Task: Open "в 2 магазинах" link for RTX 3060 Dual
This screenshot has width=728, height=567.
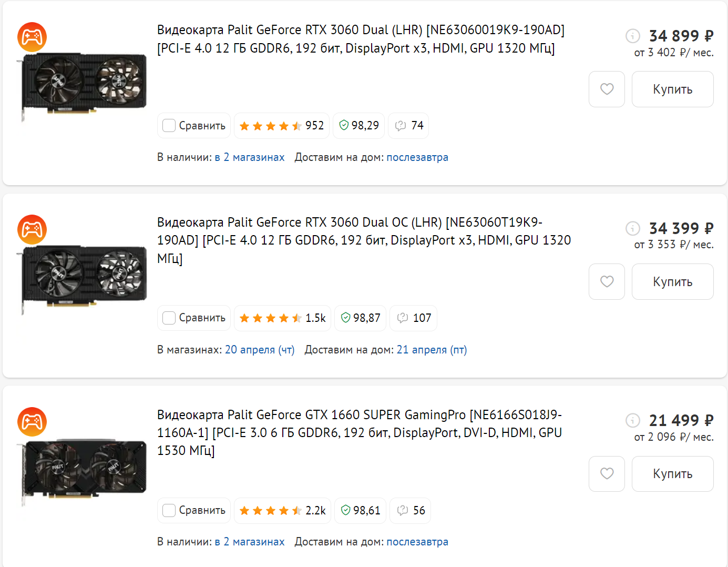Action: [250, 157]
